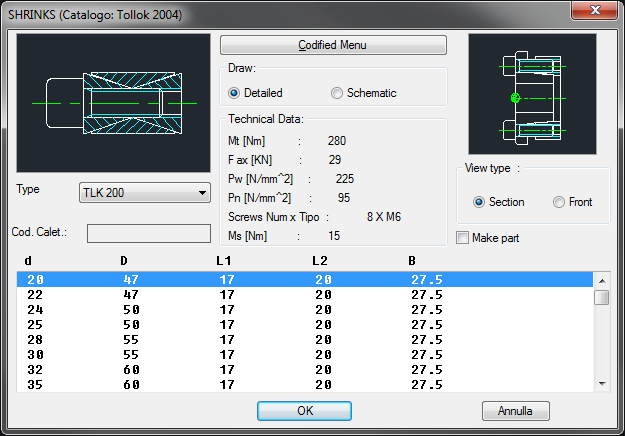Click the Ms [Nm] value 15
Viewport: 625px width, 436px height.
[x=334, y=236]
